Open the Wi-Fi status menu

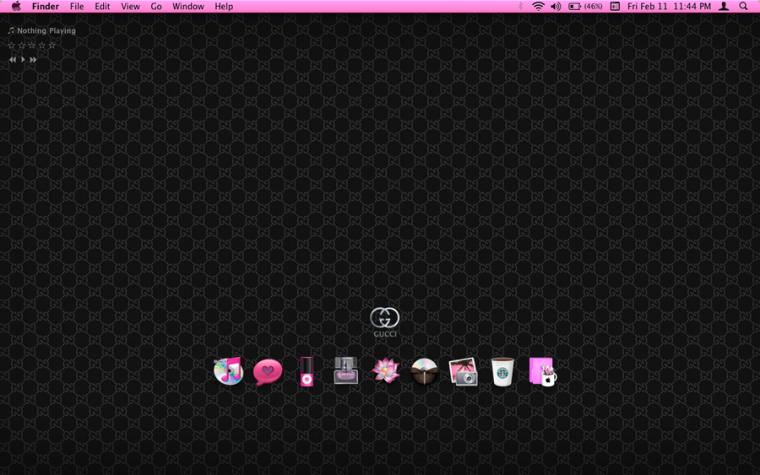tap(538, 6)
